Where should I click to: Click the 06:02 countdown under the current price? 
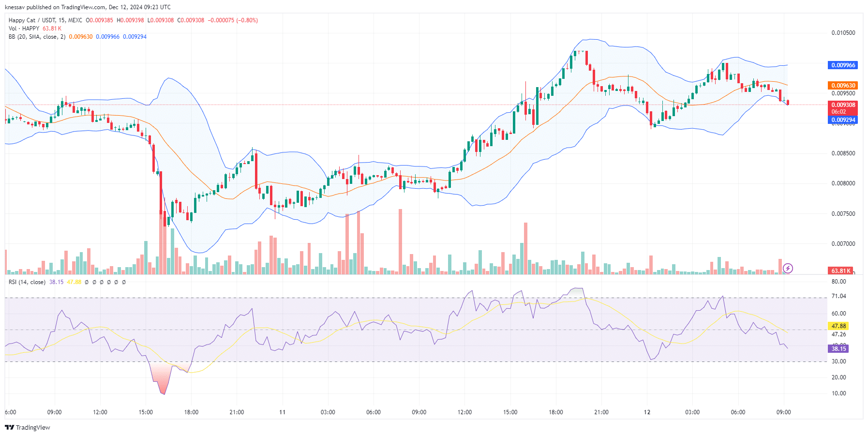point(838,112)
